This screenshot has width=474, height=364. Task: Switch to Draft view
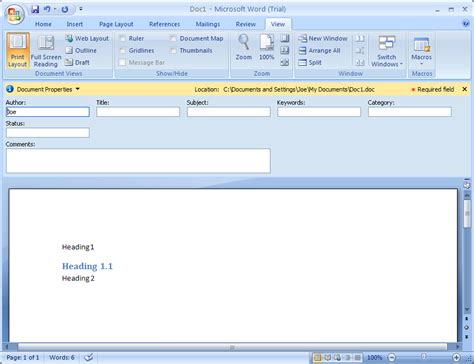[77, 62]
